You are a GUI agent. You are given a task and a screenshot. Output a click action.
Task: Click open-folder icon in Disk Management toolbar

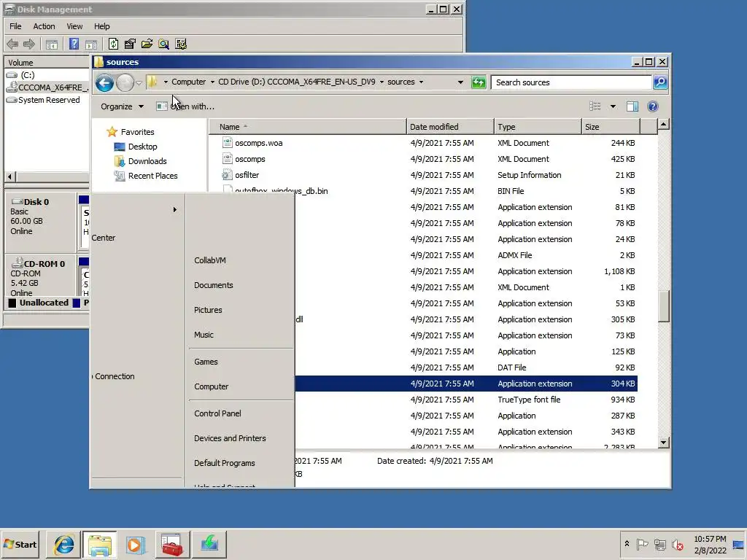pyautogui.click(x=147, y=44)
